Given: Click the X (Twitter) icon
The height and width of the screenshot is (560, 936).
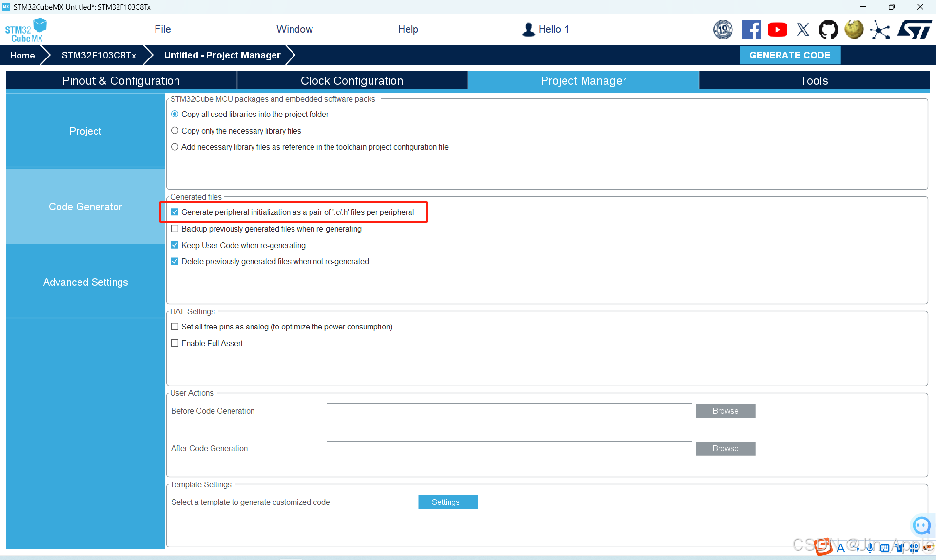Looking at the screenshot, I should click(803, 30).
